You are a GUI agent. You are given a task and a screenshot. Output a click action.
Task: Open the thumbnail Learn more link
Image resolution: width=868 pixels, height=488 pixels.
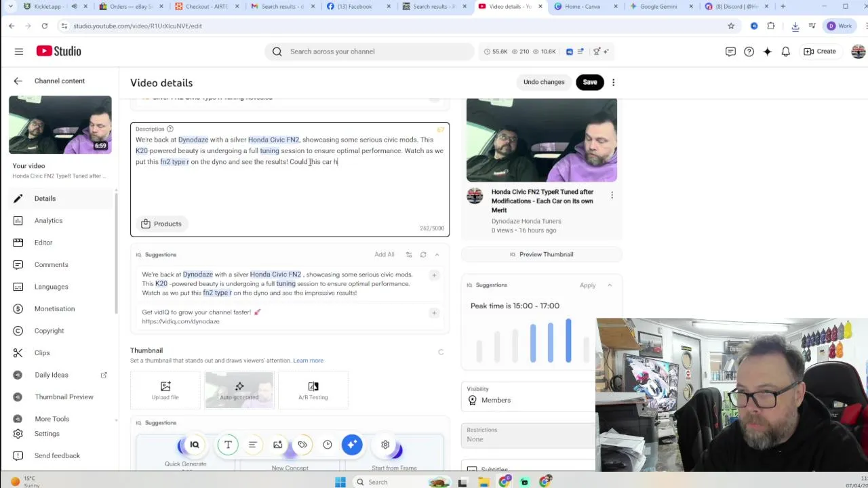point(308,361)
